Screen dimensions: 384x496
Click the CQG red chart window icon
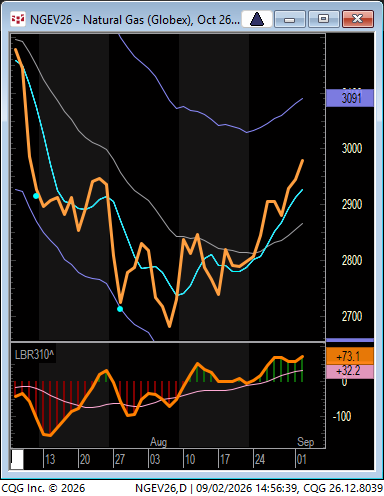[x=18, y=20]
